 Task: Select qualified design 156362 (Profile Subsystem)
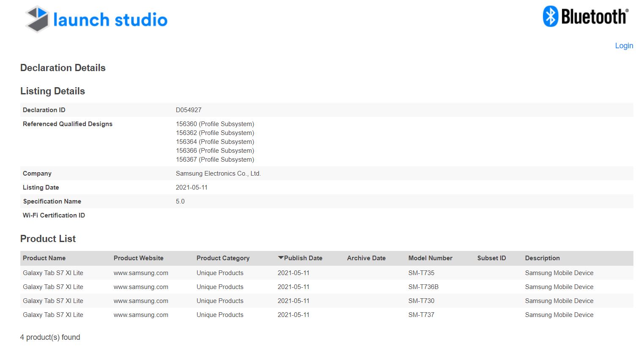pos(215,133)
